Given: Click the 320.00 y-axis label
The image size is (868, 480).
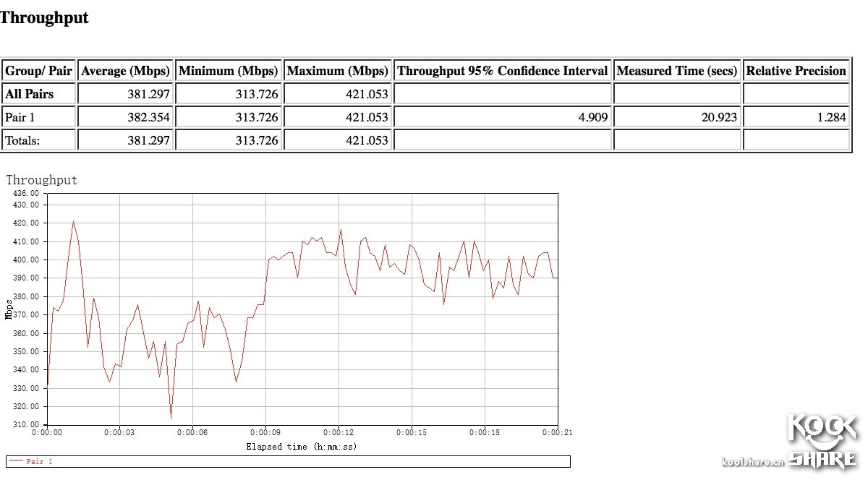Looking at the screenshot, I should pyautogui.click(x=26, y=407).
